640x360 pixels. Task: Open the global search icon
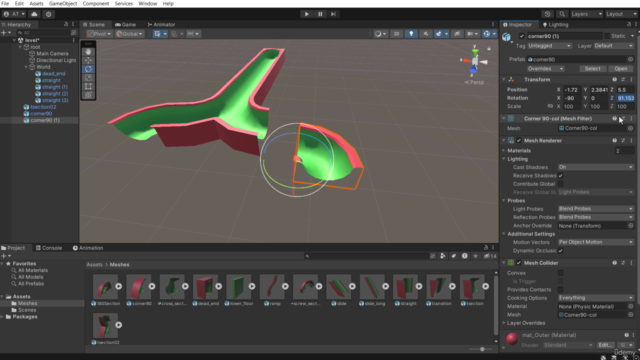(x=562, y=14)
